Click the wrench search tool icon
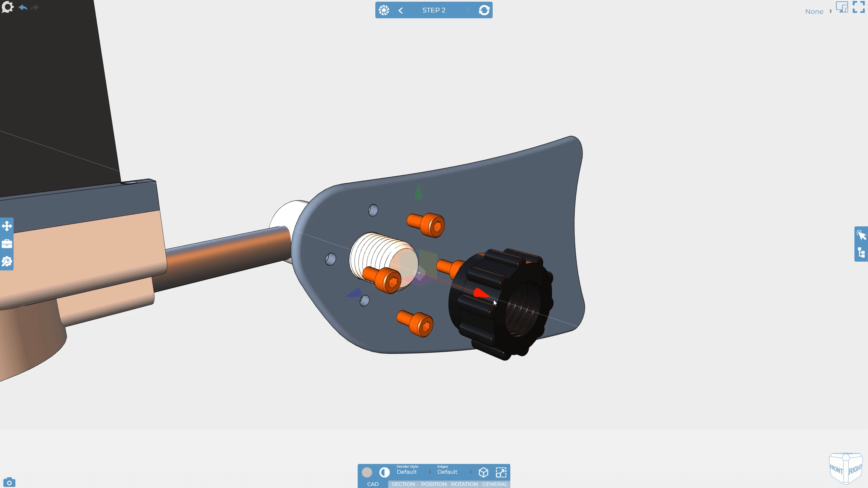This screenshot has height=488, width=868. pyautogui.click(x=7, y=262)
